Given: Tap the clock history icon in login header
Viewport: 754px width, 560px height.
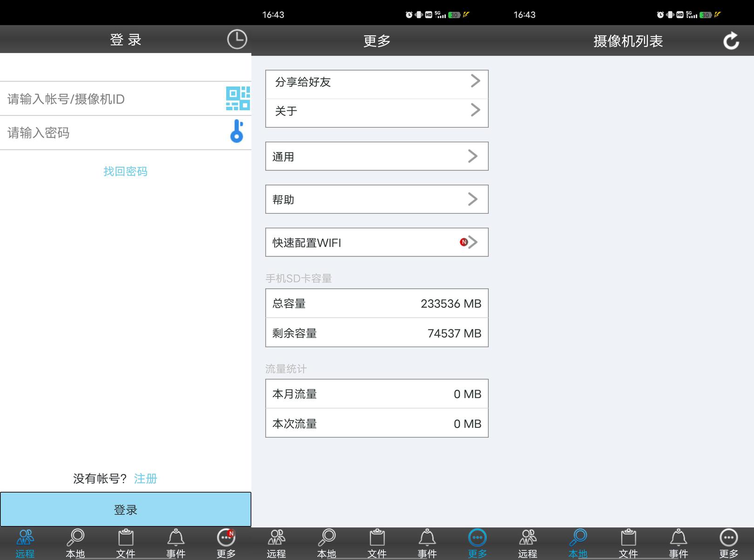Looking at the screenshot, I should coord(237,40).
